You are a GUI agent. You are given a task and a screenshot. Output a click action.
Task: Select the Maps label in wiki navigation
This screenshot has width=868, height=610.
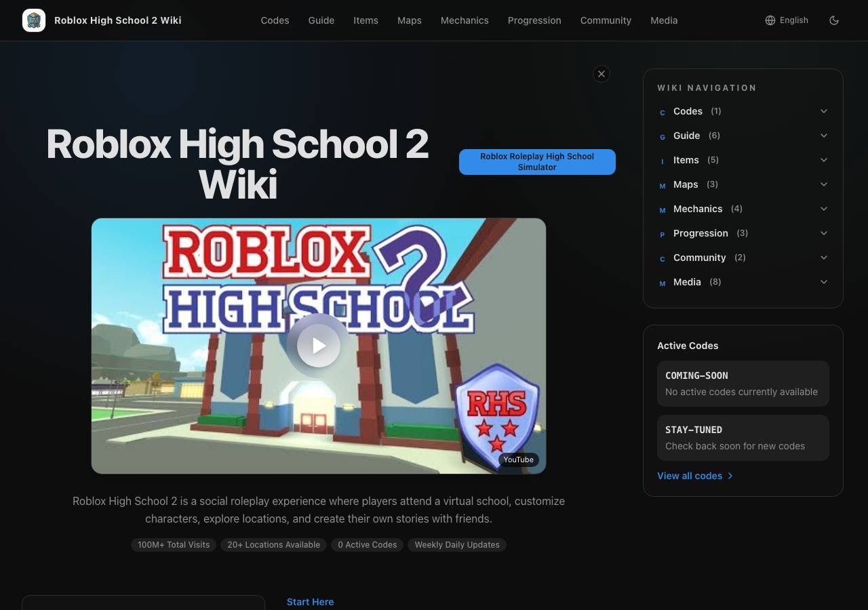tap(686, 184)
